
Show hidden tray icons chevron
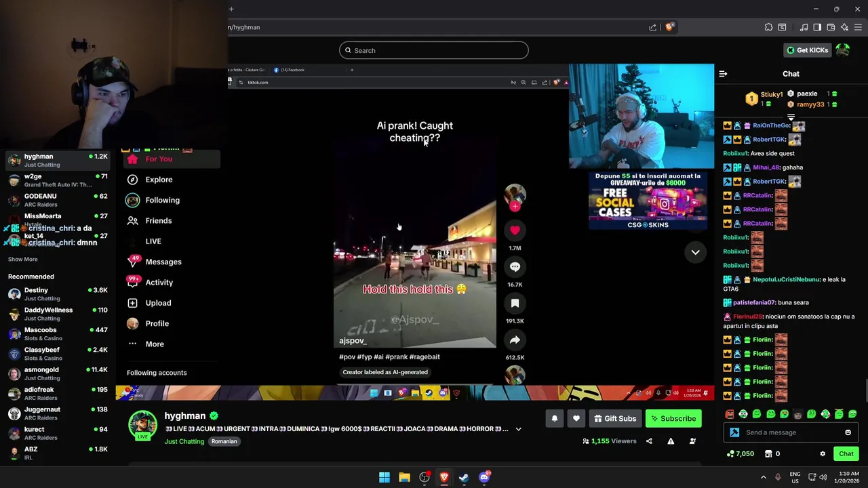coord(764,477)
